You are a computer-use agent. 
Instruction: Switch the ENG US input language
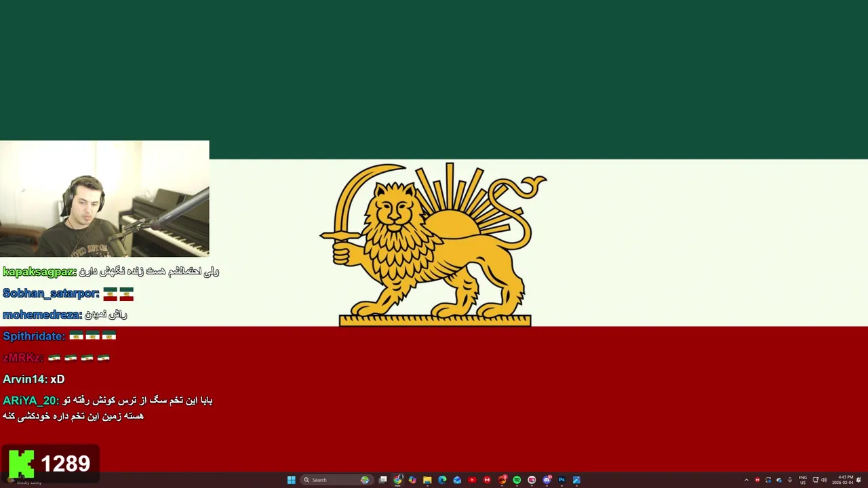click(803, 480)
